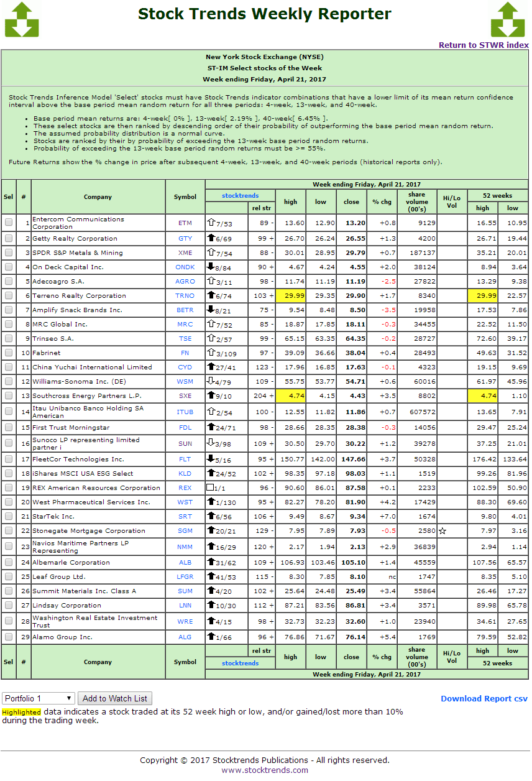Click the down trend arrow in the WSM row
Screen dimensions: 532x781
(x=211, y=381)
